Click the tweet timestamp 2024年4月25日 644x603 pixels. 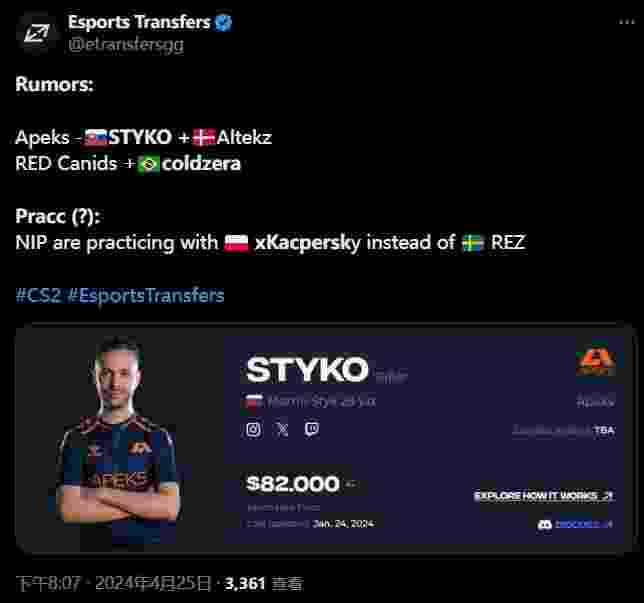[x=152, y=584]
